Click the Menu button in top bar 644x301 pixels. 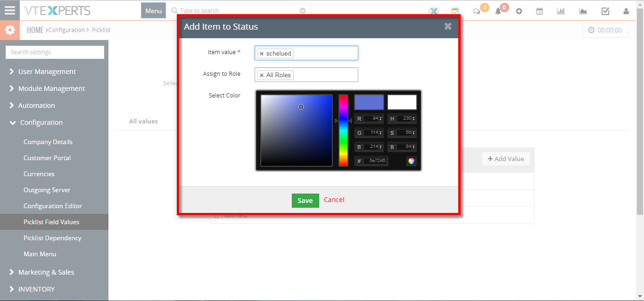click(x=153, y=10)
